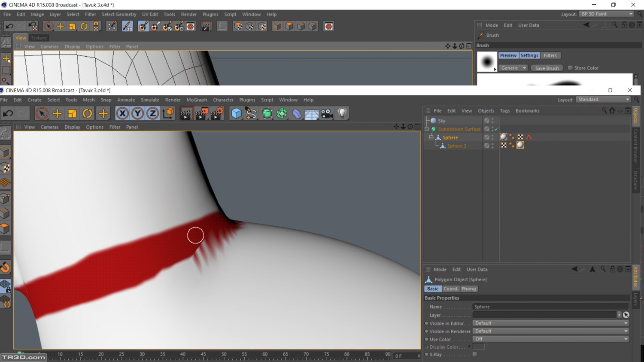644x362 pixels.
Task: Open the Use Color dropdown
Action: (x=550, y=339)
